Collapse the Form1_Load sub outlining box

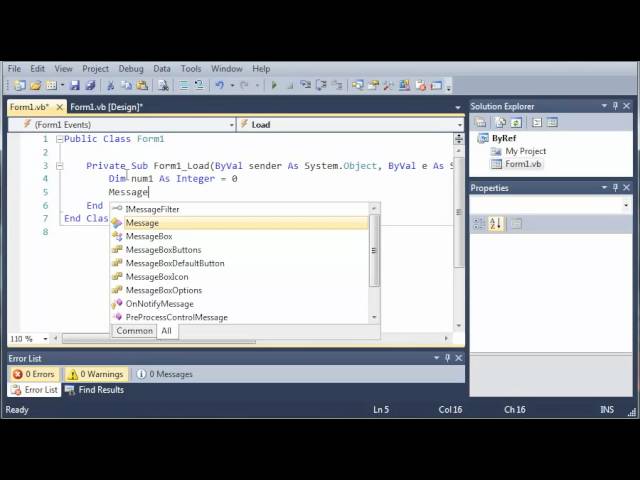tap(60, 166)
